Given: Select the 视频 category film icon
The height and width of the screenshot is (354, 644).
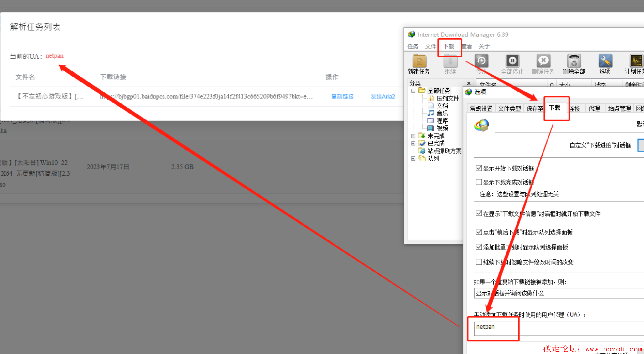Looking at the screenshot, I should click(x=431, y=128).
